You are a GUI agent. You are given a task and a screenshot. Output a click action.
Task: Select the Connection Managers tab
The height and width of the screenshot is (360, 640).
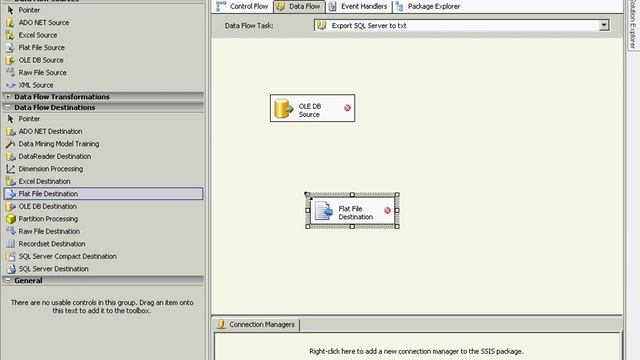coord(256,324)
